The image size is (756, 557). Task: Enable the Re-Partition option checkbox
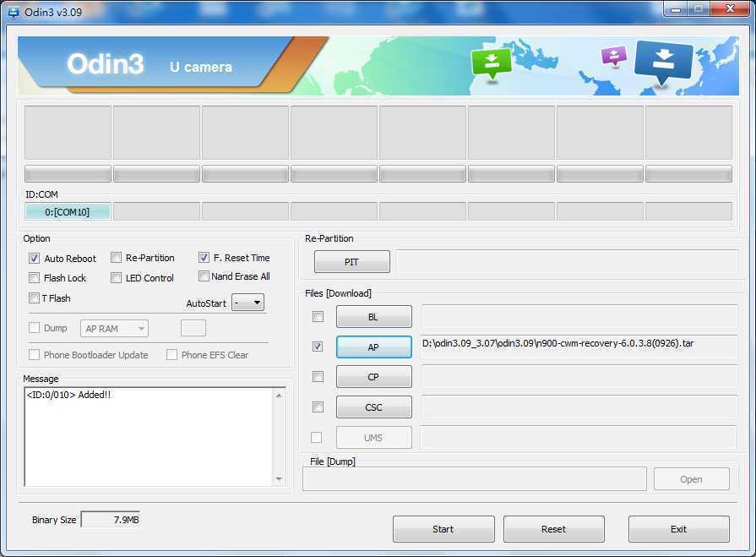(116, 258)
